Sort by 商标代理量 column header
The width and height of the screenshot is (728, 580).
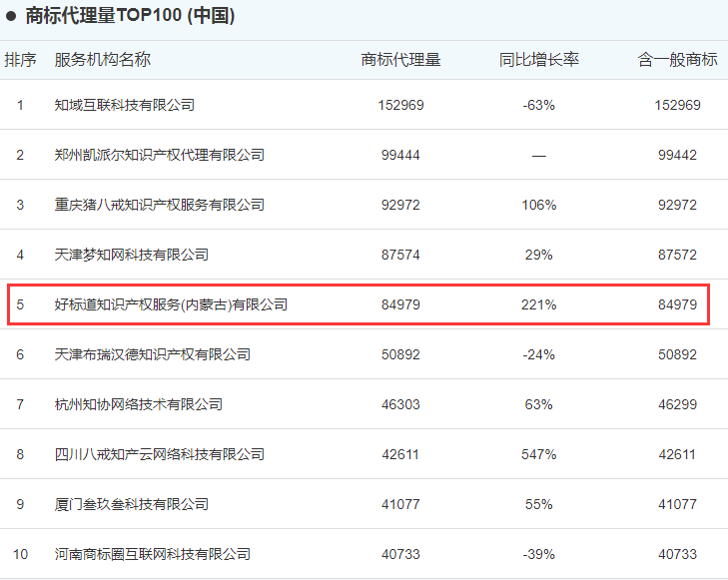coord(400,60)
